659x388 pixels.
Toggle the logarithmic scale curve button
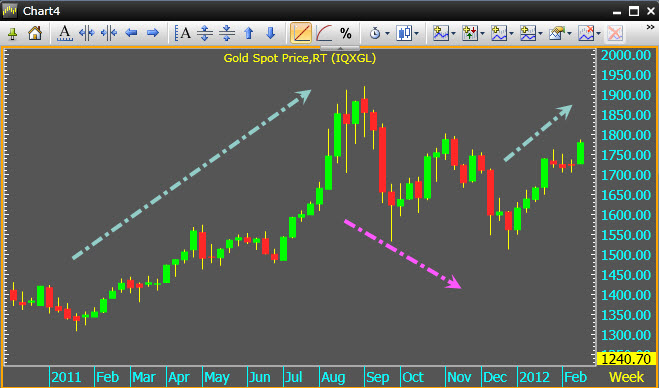pos(324,33)
